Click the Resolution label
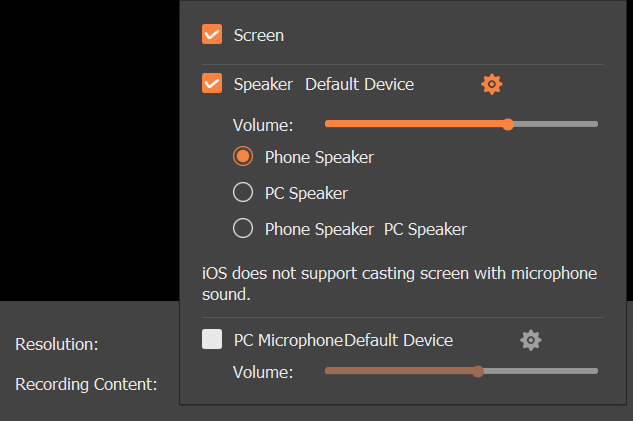 tap(57, 345)
